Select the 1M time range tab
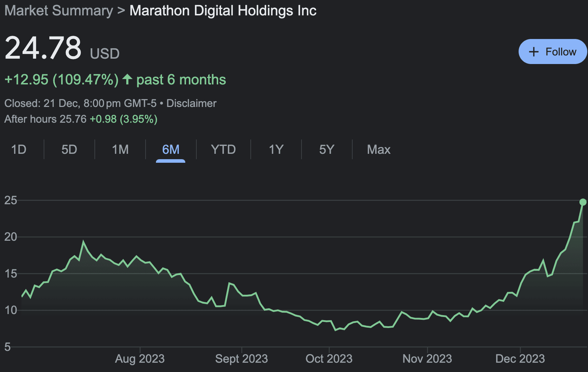 [x=120, y=150]
